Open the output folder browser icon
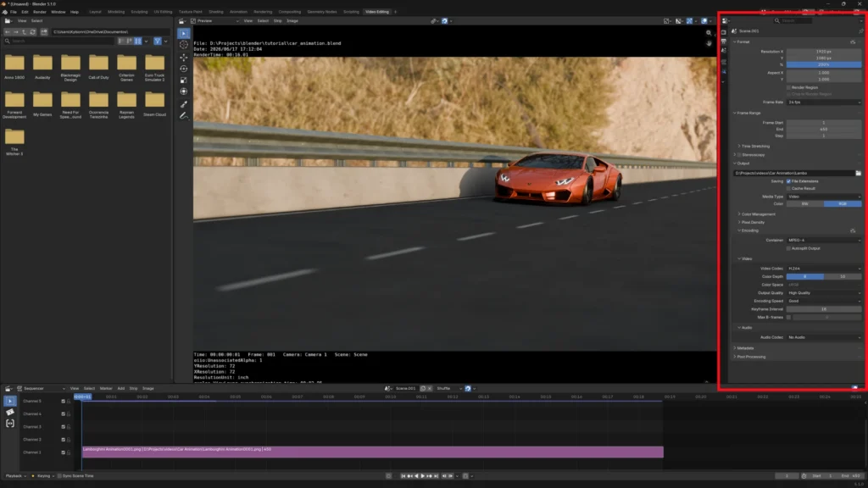 tap(858, 173)
